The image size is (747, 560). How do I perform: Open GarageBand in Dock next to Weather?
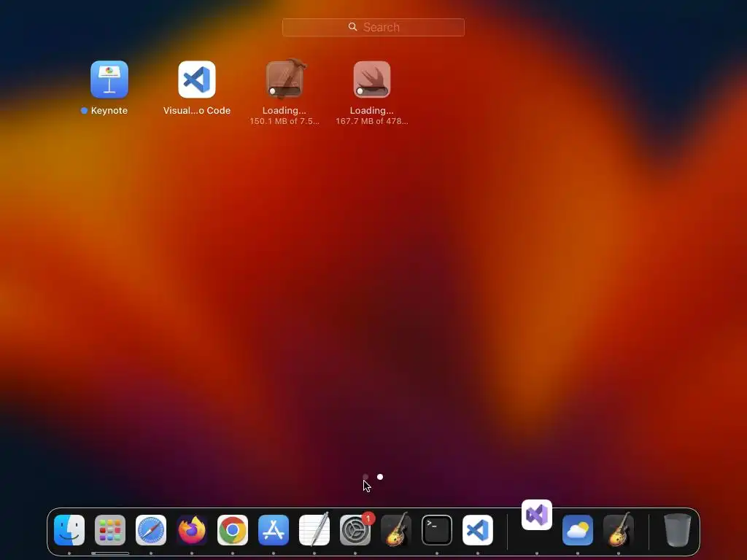coord(619,529)
